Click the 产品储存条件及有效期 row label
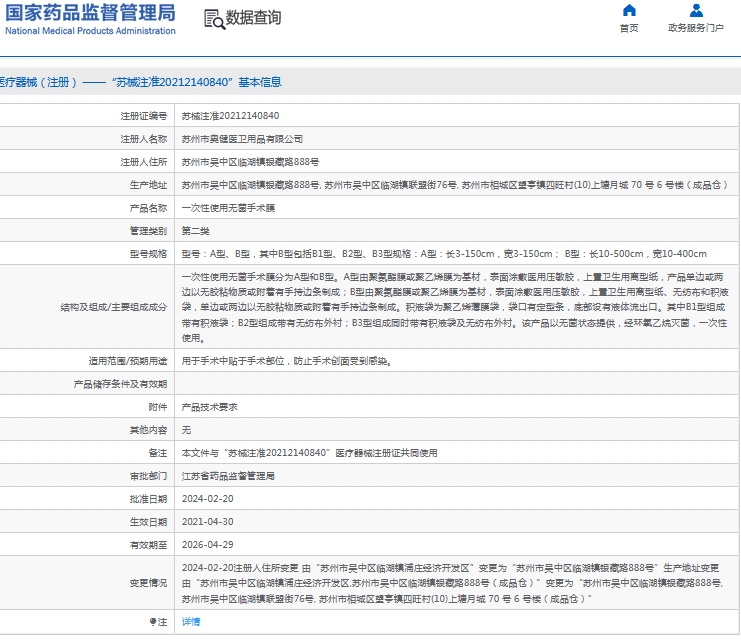The width and height of the screenshot is (741, 640). pos(121,384)
